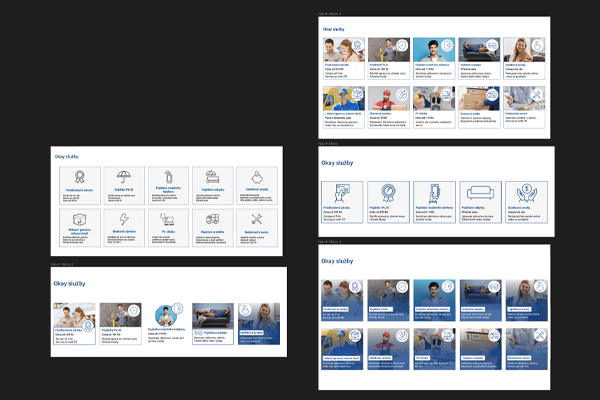Click box badge on yellow van card, Menu 4
This screenshot has height=400, width=600.
point(357,95)
